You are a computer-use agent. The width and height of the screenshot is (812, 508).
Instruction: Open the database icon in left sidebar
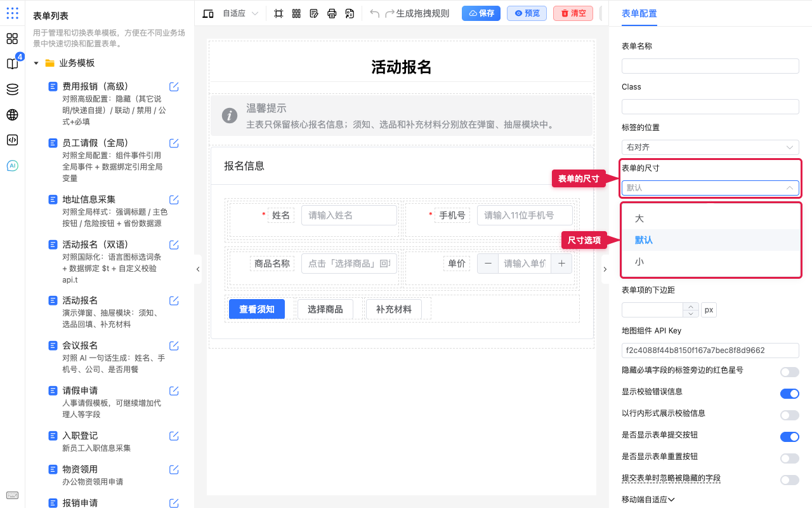click(12, 90)
